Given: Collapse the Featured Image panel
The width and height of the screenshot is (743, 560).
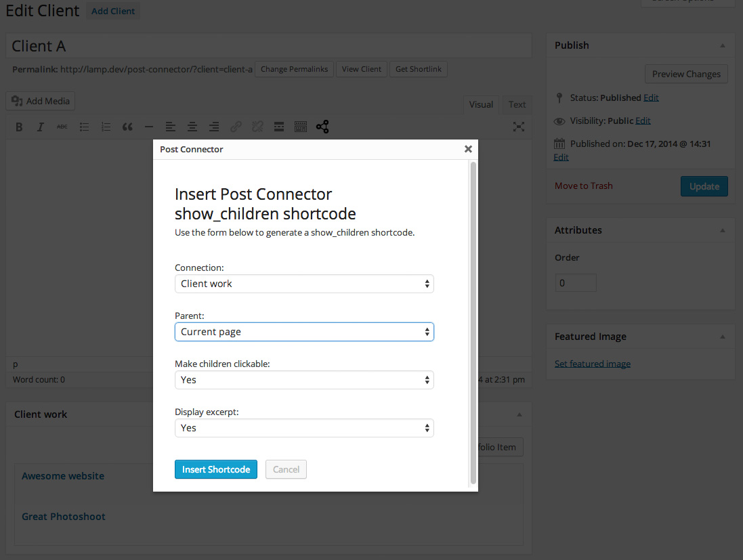Looking at the screenshot, I should (x=723, y=337).
